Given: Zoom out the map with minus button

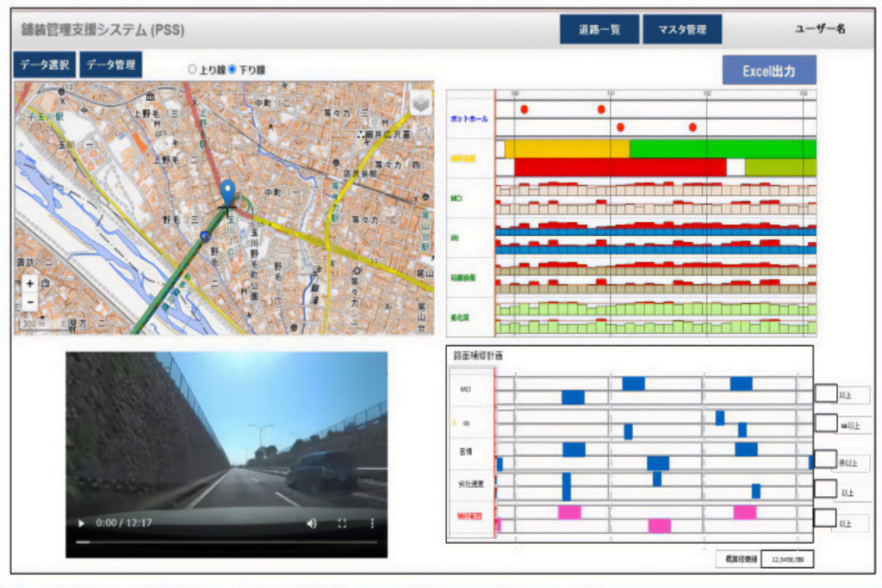Looking at the screenshot, I should (x=29, y=301).
